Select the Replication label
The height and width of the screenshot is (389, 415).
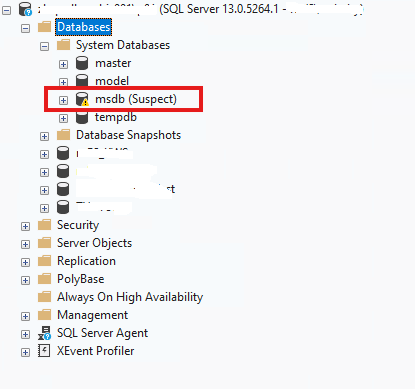86,261
